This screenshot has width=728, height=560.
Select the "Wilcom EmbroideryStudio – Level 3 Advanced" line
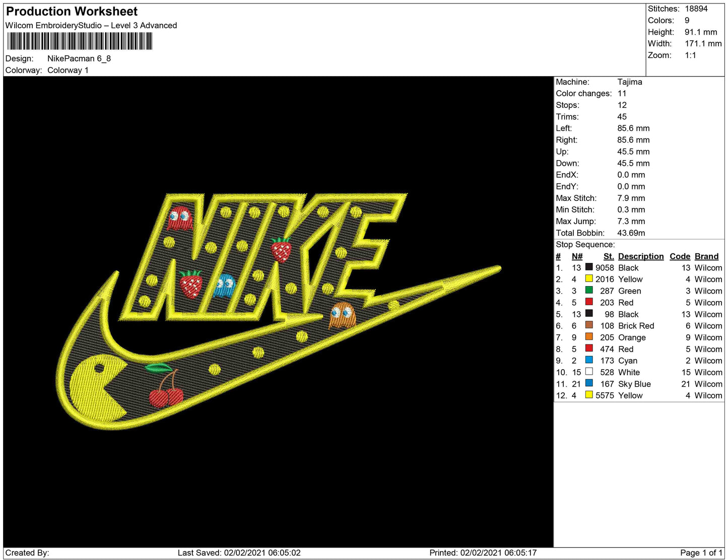pyautogui.click(x=91, y=26)
